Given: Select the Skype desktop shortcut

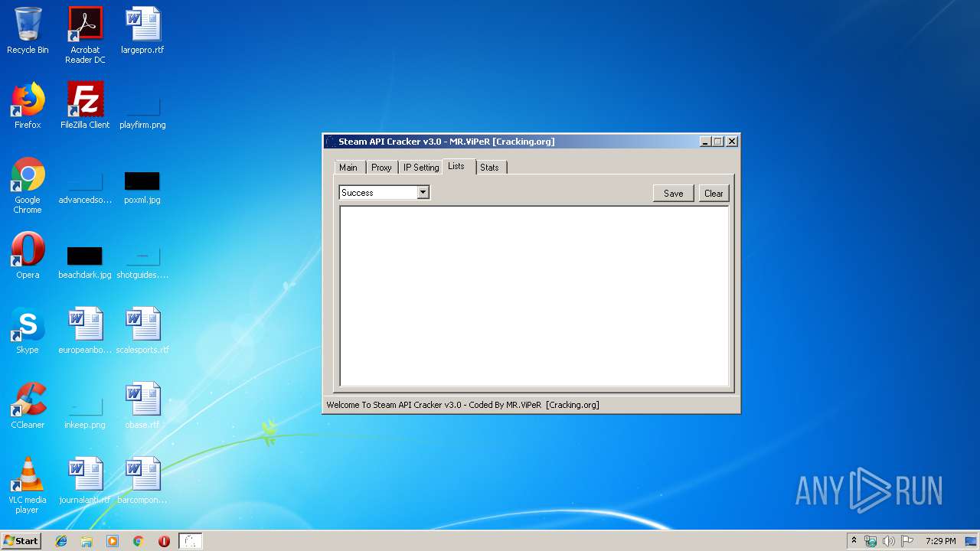Looking at the screenshot, I should point(28,331).
